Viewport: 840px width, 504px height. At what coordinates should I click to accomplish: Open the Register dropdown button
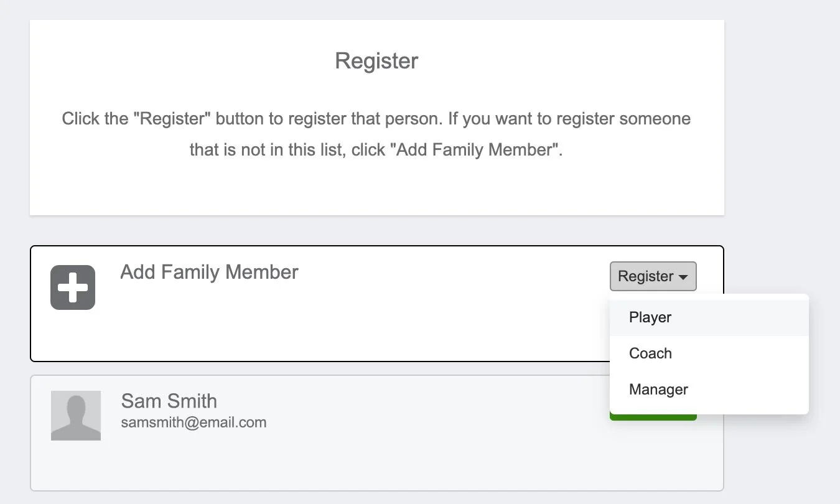point(653,276)
